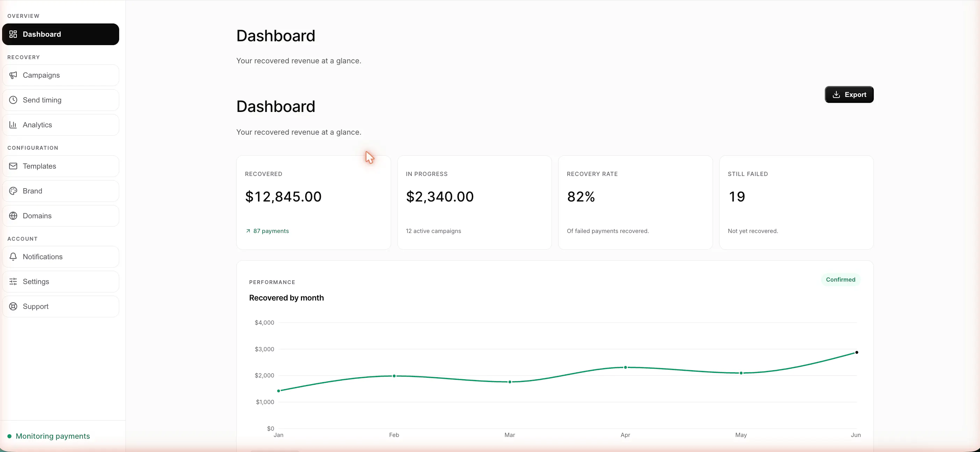Click the PERFORMANCE section label
Screen dimensions: 980x452
coord(272,282)
